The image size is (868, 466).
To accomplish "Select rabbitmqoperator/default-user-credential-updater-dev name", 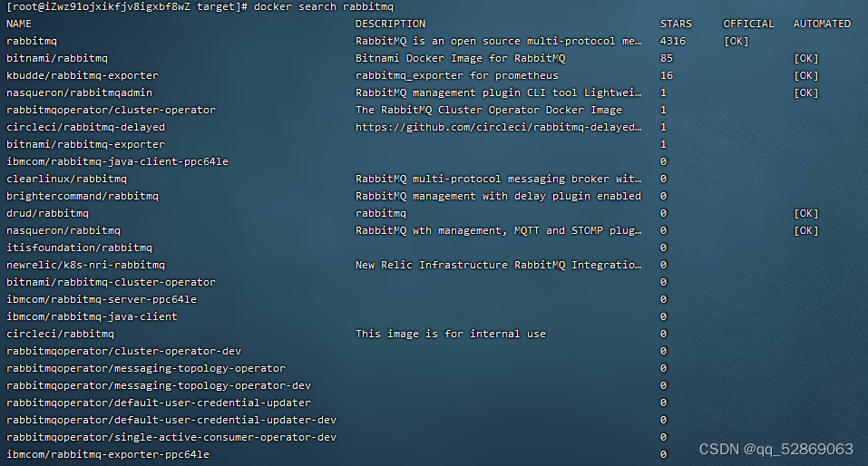I will (171, 420).
